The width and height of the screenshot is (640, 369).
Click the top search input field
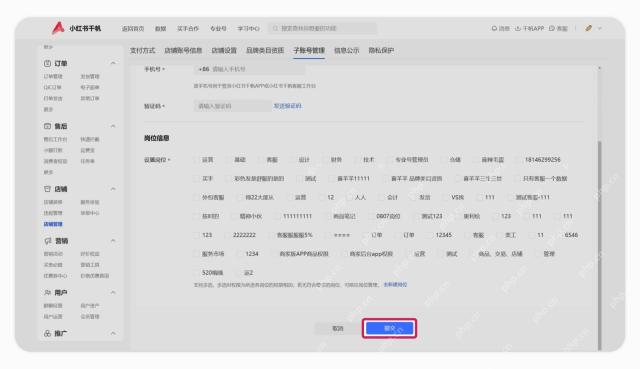(322, 28)
